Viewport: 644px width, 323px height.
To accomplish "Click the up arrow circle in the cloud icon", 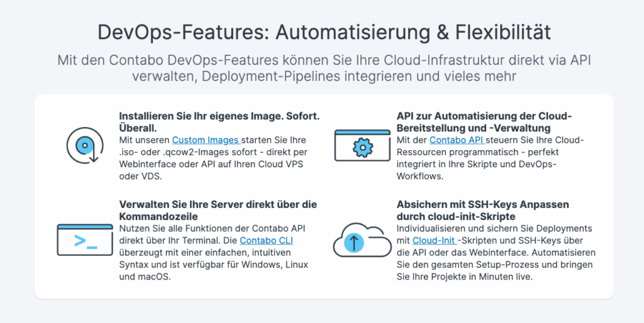I will click(x=355, y=242).
